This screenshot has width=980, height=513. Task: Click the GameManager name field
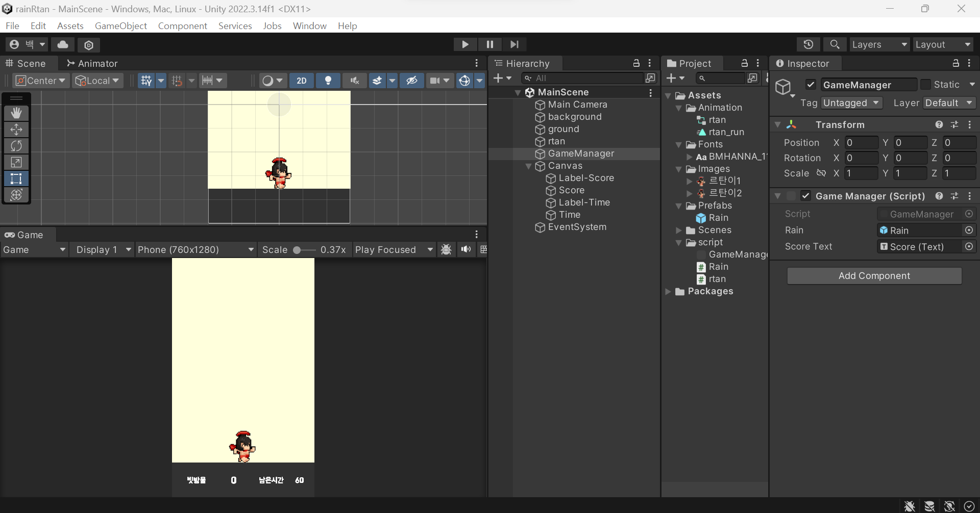(x=868, y=85)
